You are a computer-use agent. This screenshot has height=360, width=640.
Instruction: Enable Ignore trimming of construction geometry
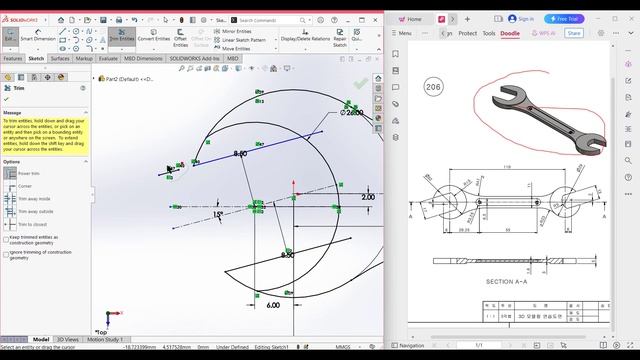click(6, 255)
